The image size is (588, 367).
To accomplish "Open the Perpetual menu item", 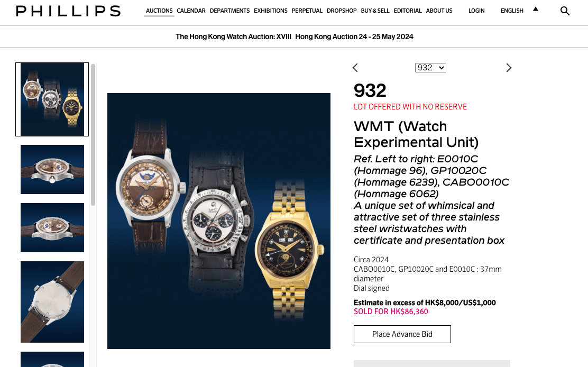I will [307, 11].
